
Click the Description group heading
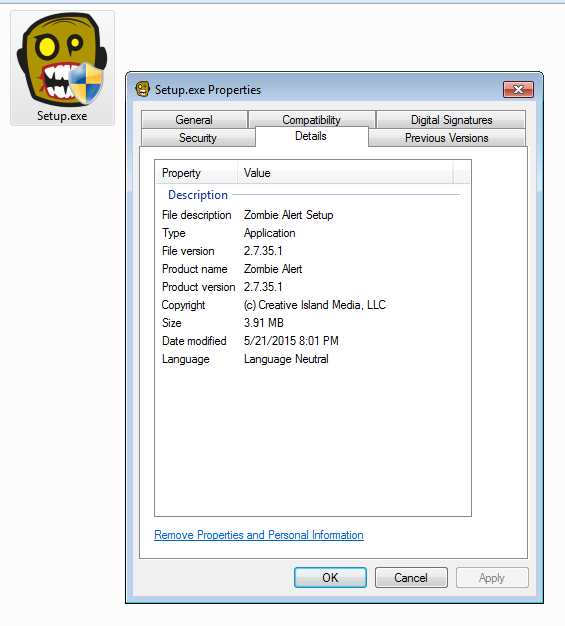click(x=198, y=195)
